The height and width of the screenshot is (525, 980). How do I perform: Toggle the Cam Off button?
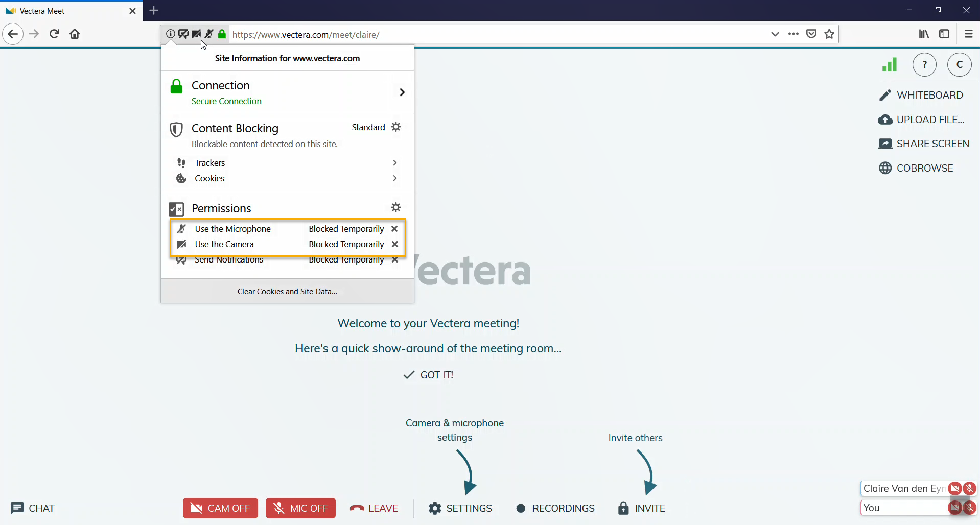click(220, 508)
